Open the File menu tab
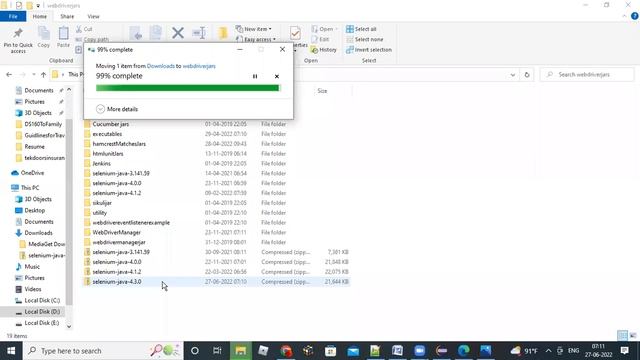 (13, 16)
